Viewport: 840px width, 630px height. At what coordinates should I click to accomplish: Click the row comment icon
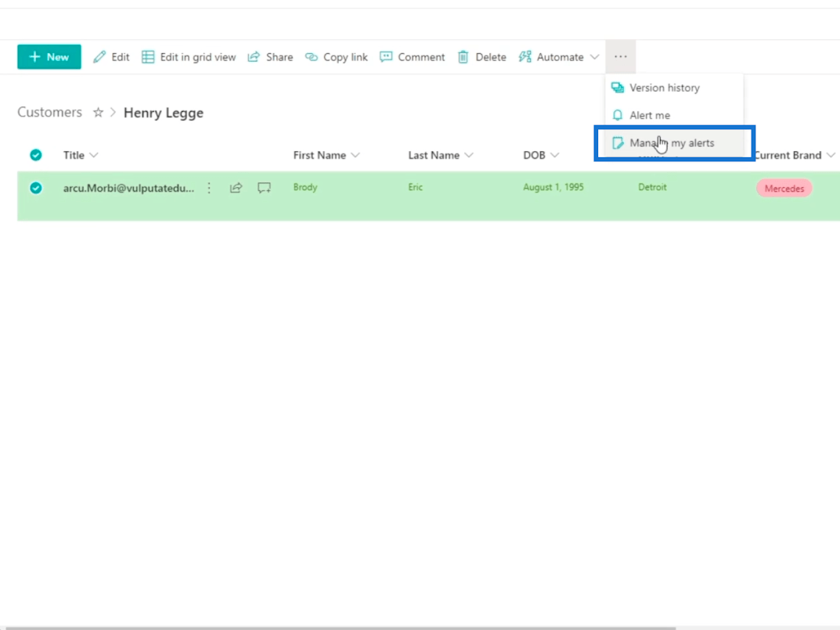(x=264, y=188)
